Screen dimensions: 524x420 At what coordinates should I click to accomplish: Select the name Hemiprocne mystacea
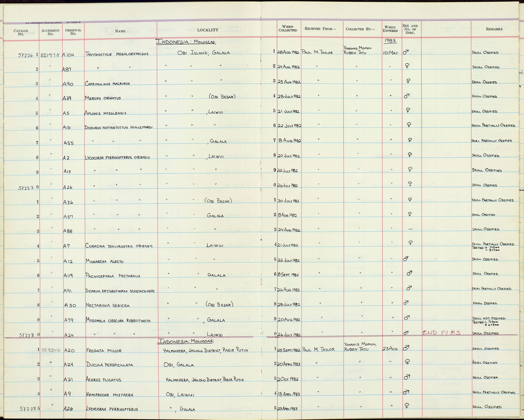[x=110, y=395]
